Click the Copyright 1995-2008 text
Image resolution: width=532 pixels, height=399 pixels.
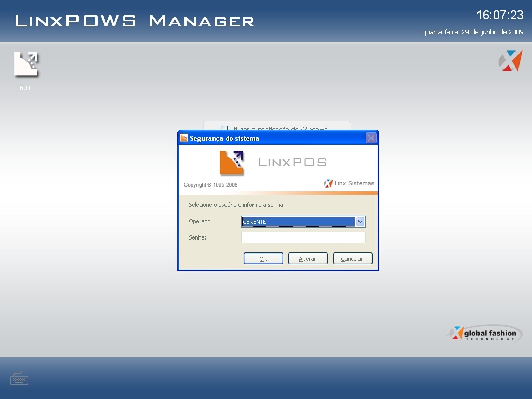pos(211,184)
